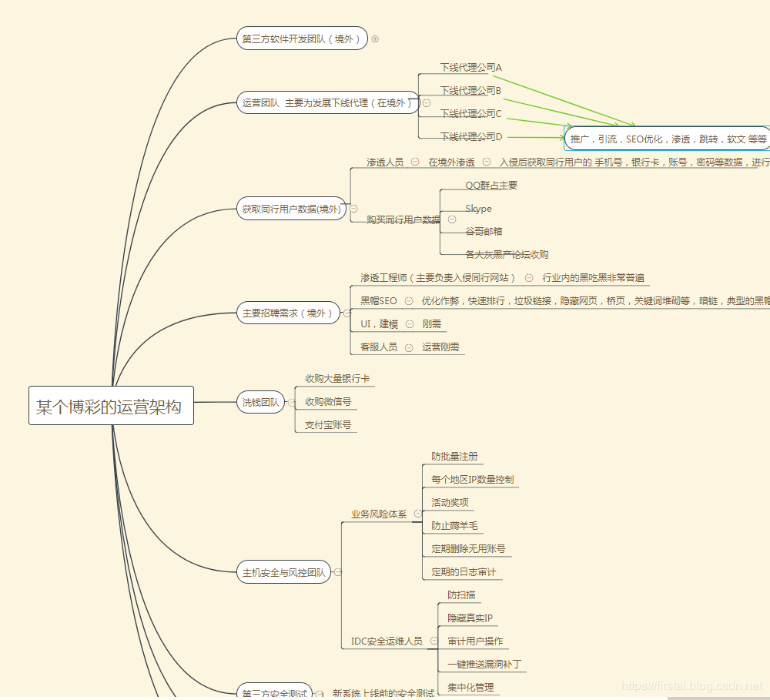
Task: Collapse the 主要招聘需求 branch
Action: pos(346,313)
